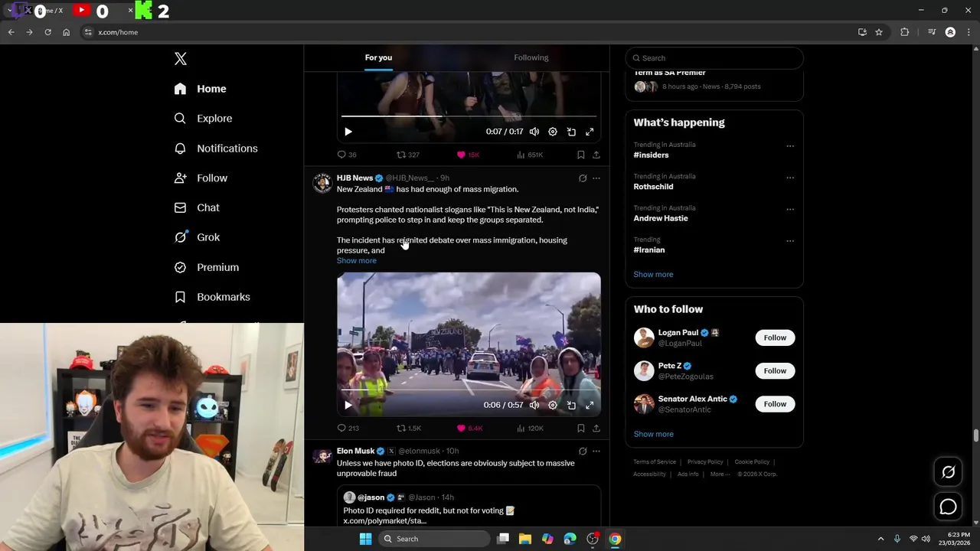This screenshot has width=980, height=551.
Task: Open Bookmarks from sidebar
Action: tap(212, 297)
